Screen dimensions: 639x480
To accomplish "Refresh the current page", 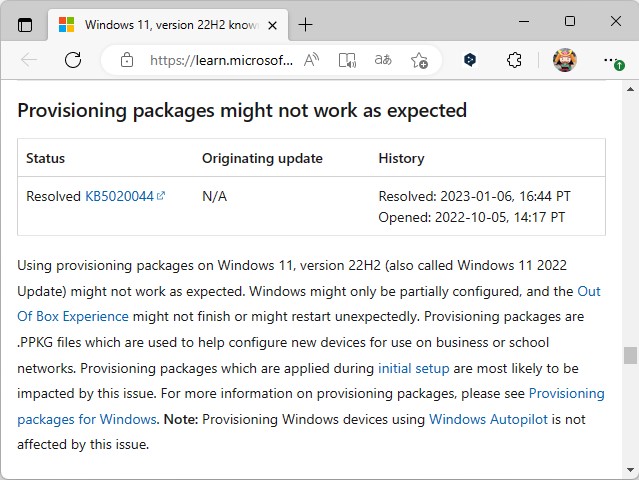I will [73, 60].
